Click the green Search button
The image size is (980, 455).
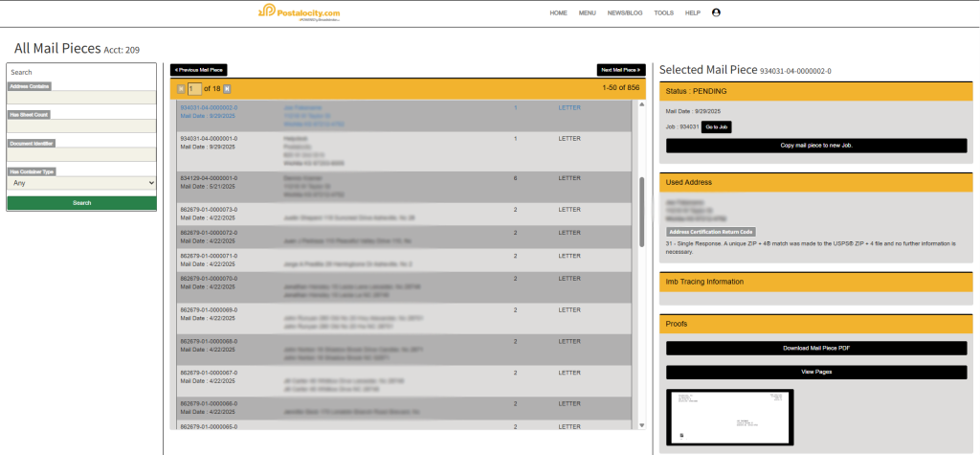pos(81,203)
